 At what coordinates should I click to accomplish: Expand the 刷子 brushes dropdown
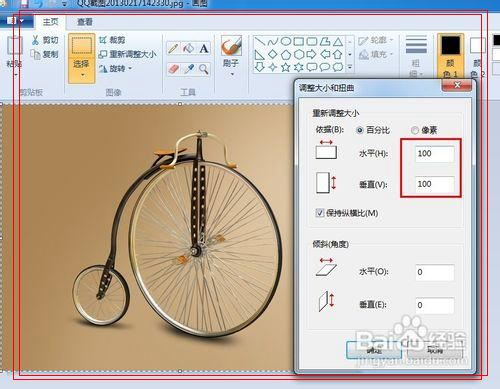(232, 74)
